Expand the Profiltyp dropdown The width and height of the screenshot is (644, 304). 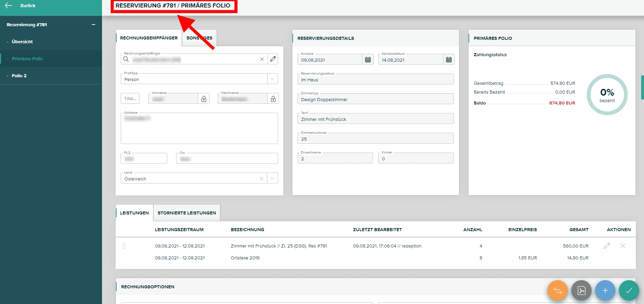point(272,79)
